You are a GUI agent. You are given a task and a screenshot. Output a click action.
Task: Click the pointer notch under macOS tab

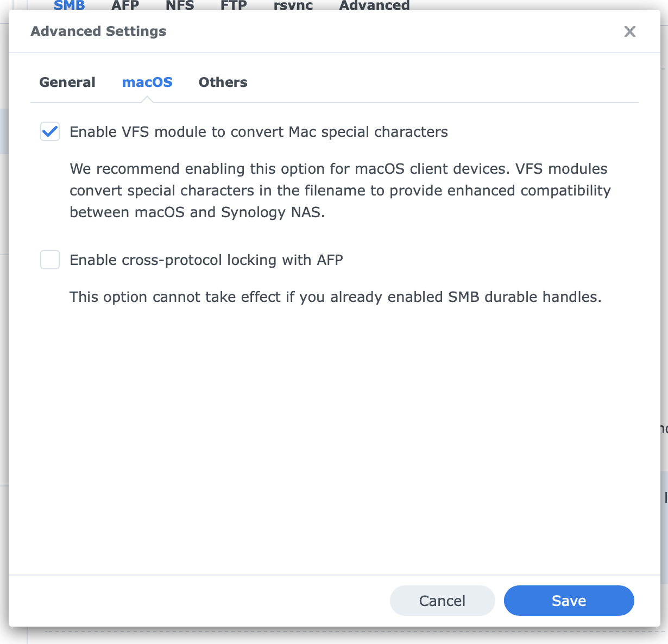147,100
